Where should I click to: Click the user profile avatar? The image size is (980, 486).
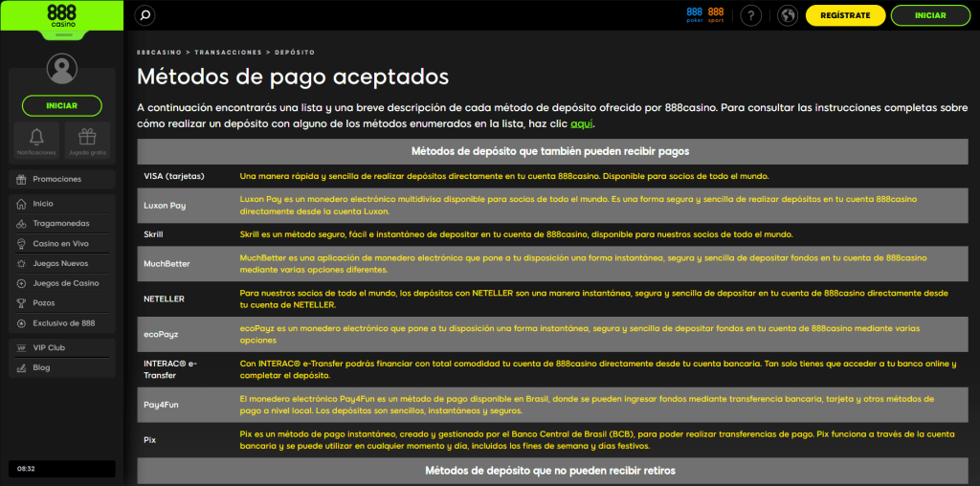click(62, 69)
